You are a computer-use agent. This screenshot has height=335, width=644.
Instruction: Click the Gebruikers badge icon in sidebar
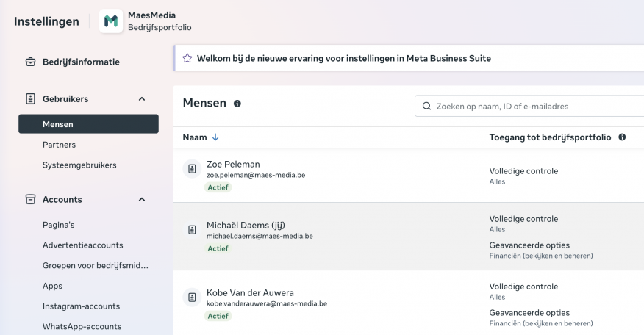tap(30, 99)
